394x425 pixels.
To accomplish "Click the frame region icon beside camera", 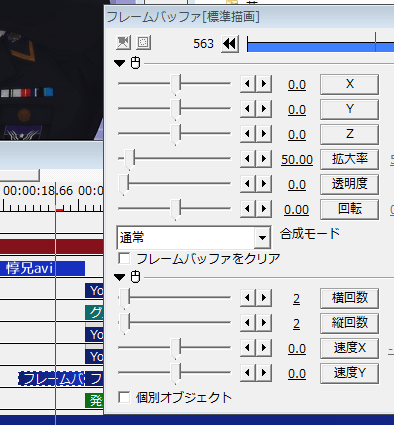I will [x=144, y=43].
